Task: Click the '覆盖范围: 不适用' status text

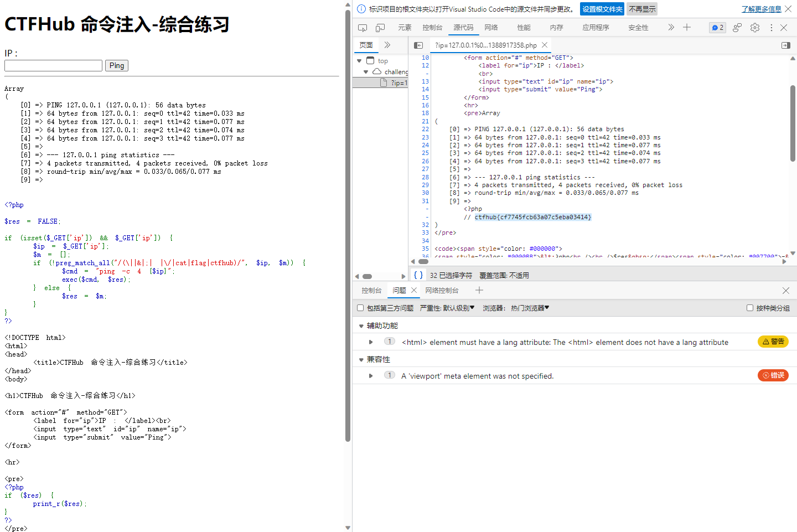Action: [x=504, y=275]
